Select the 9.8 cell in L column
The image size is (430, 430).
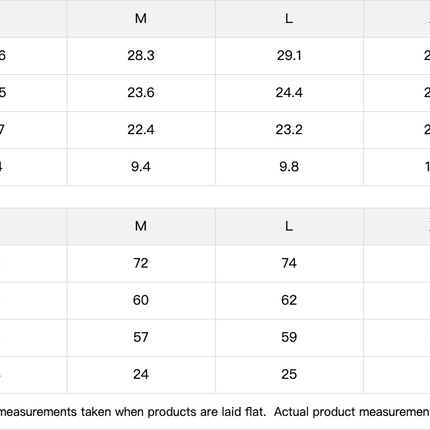[x=289, y=167]
